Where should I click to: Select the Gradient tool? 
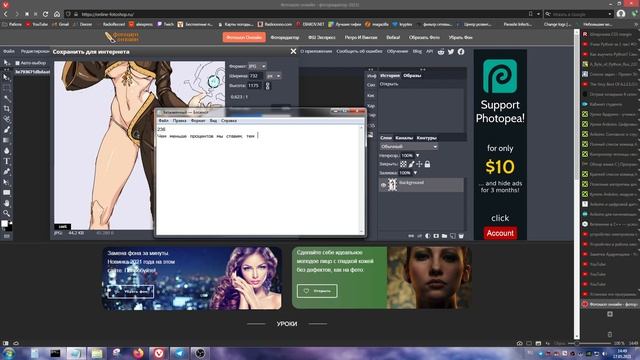click(7, 140)
